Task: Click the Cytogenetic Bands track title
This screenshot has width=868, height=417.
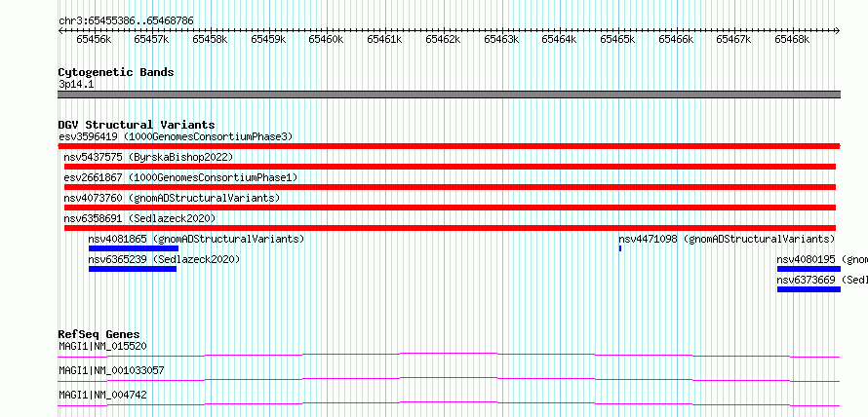Action: tap(116, 72)
